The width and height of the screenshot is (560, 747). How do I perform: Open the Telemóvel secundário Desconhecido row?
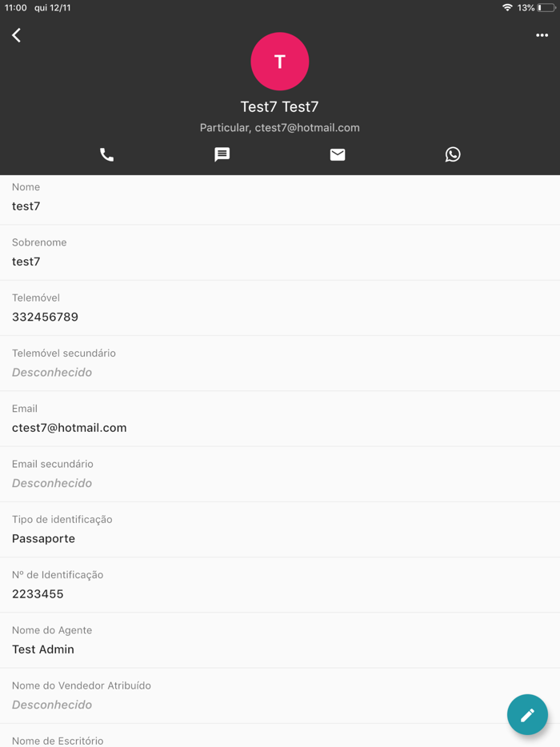280,363
